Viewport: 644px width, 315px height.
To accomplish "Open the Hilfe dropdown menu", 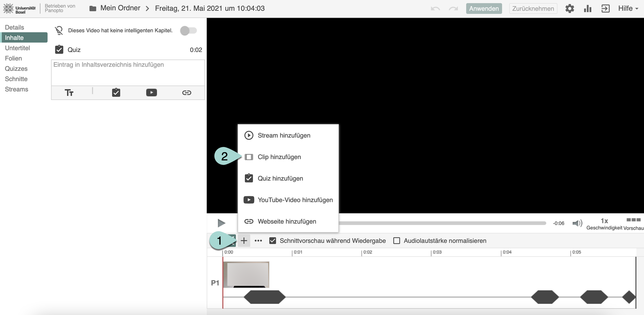I will 628,8.
